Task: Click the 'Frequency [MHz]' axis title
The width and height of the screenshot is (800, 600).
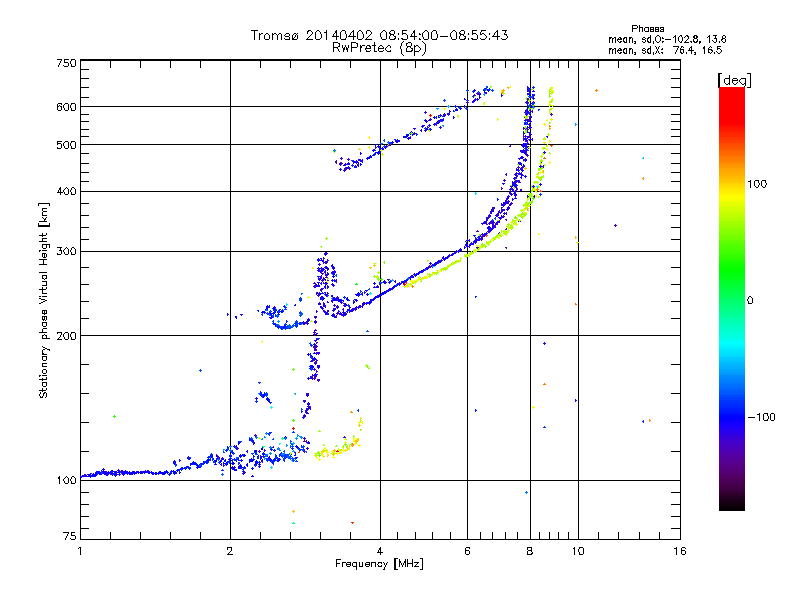Action: click(x=379, y=564)
